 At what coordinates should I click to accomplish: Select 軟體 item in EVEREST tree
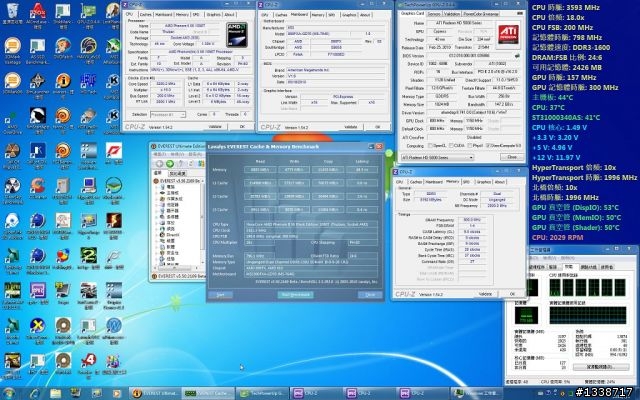point(171,247)
